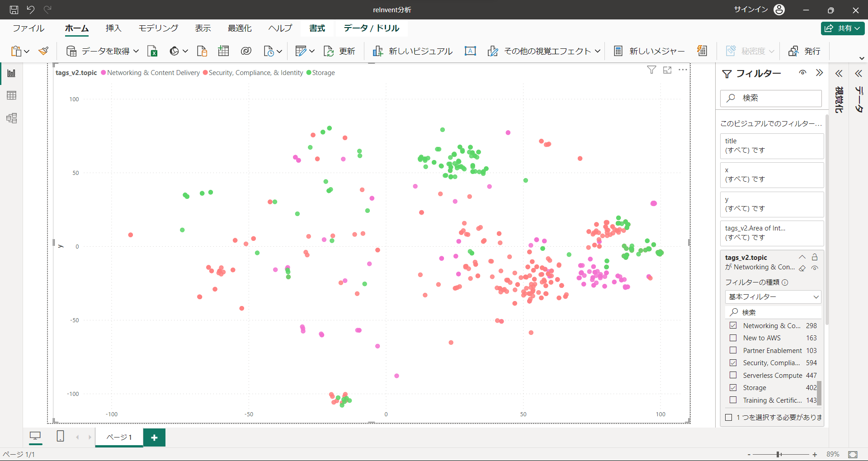Click the focus mode icon on chart
Viewport: 868px width, 461px height.
(667, 70)
